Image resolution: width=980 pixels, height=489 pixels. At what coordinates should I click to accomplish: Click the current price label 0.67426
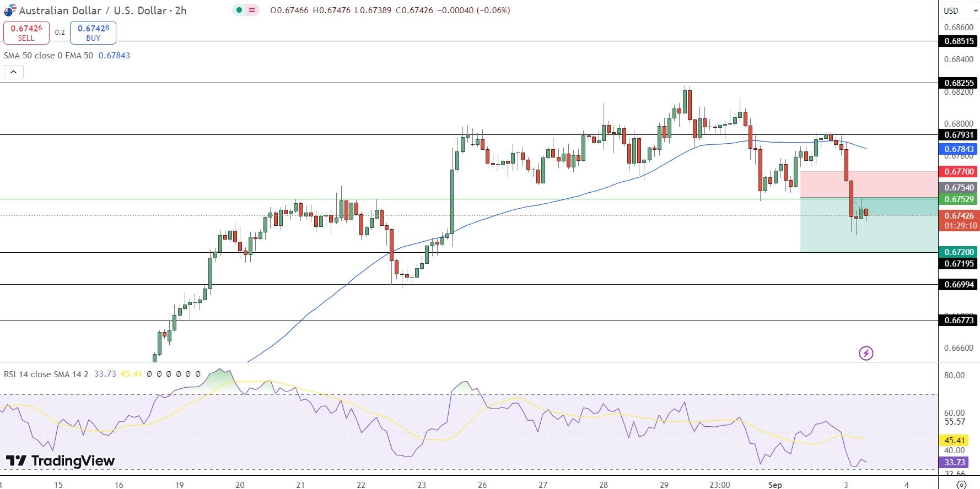point(959,215)
